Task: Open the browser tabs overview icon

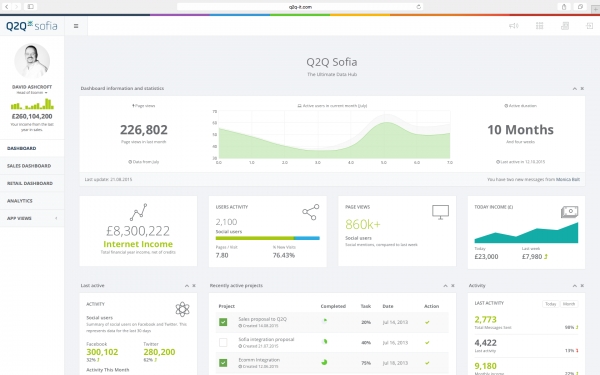Action: click(x=580, y=7)
